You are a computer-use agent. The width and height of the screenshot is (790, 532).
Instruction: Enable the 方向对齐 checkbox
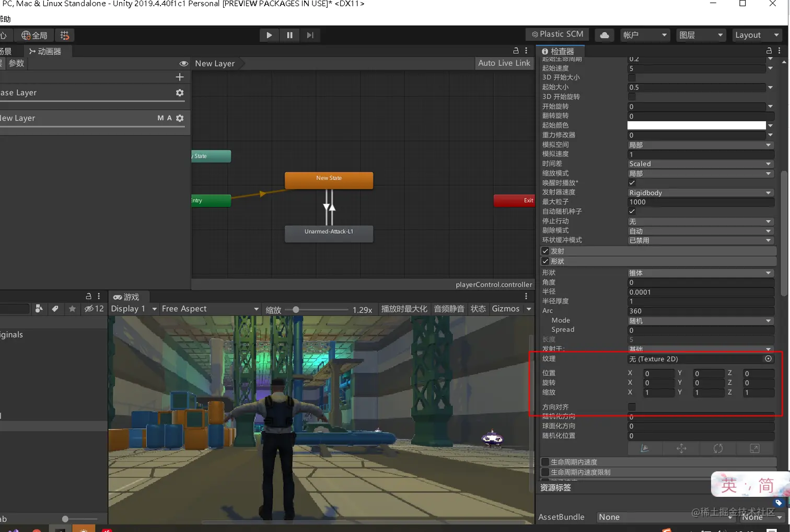coord(632,407)
